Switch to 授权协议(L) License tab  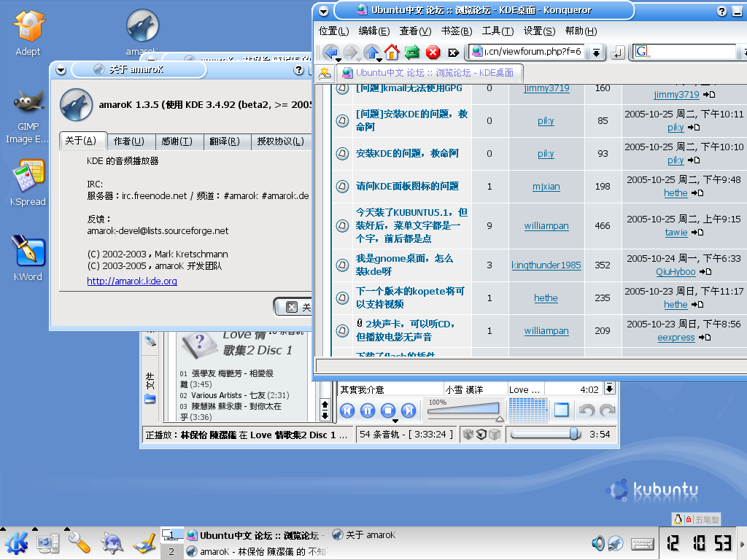click(x=280, y=141)
